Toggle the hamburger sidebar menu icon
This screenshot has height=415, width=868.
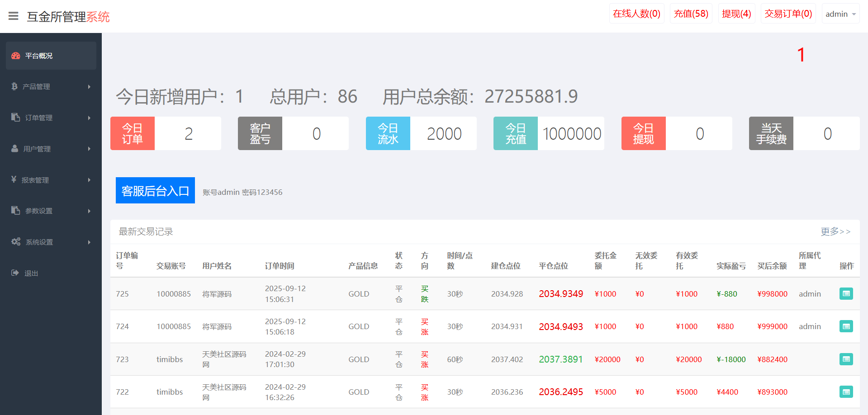coord(14,16)
